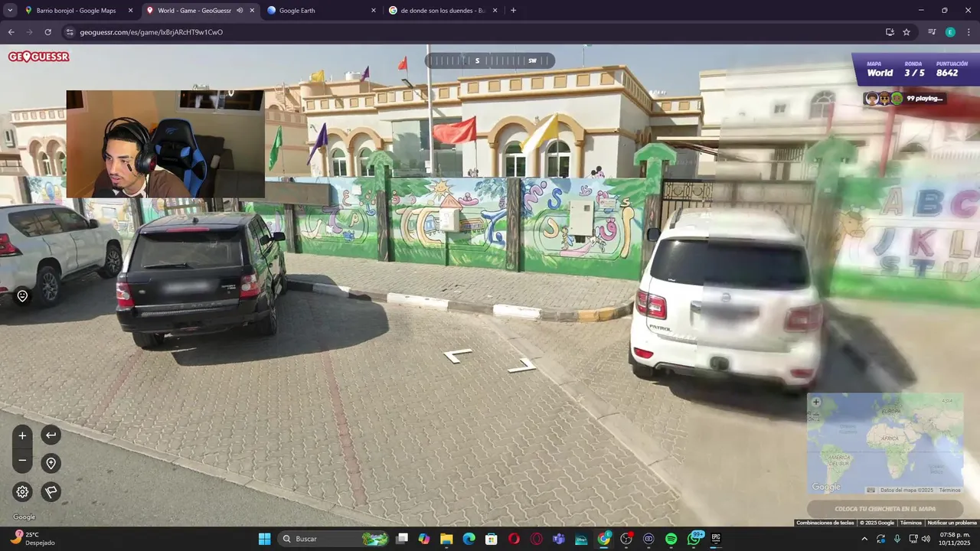Open Spotify from the taskbar

pyautogui.click(x=671, y=539)
